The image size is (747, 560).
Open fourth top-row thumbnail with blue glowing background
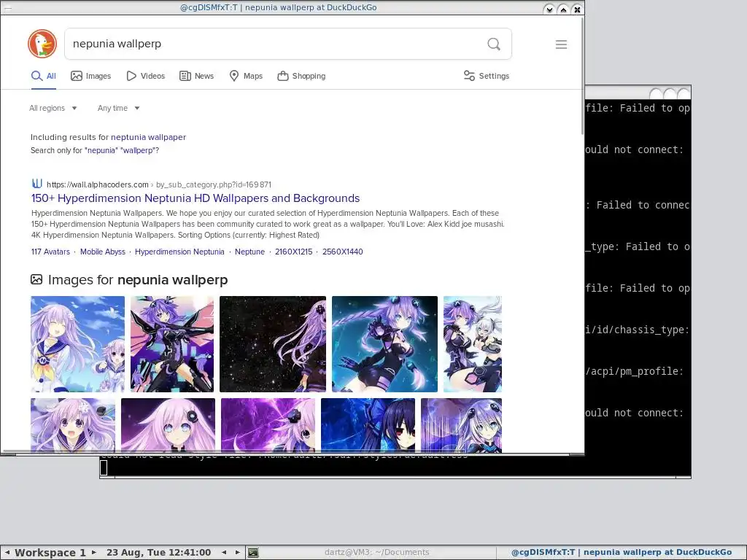[x=385, y=344]
